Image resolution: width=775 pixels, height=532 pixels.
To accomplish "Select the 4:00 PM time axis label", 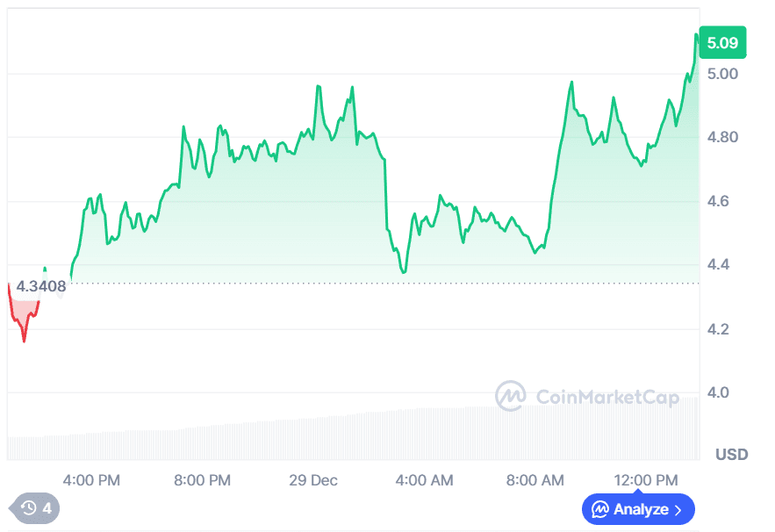I will tap(91, 480).
